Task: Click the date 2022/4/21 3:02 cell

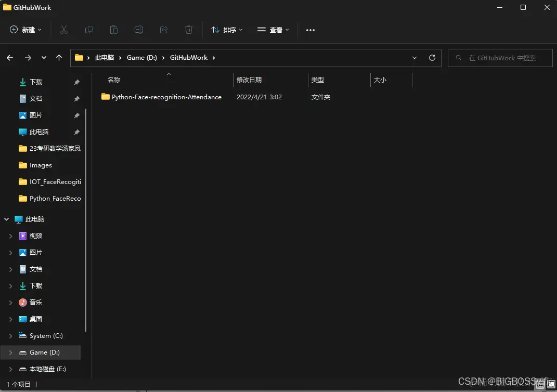Action: coord(259,97)
